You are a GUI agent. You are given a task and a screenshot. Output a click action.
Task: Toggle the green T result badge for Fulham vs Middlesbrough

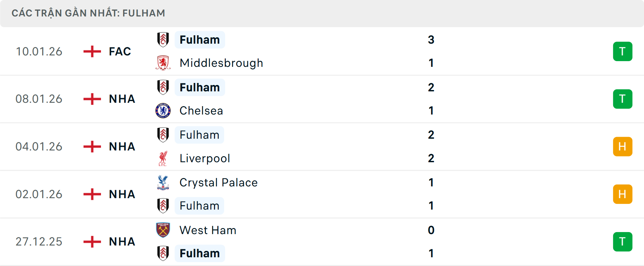tap(623, 51)
